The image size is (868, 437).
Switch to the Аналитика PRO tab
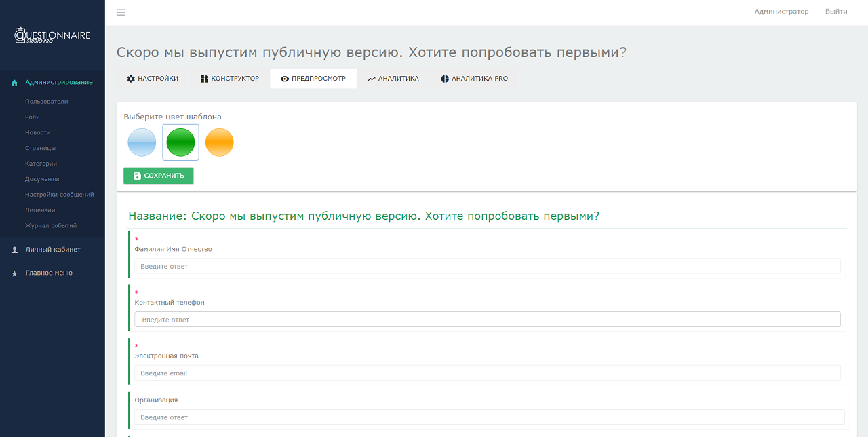coord(476,78)
